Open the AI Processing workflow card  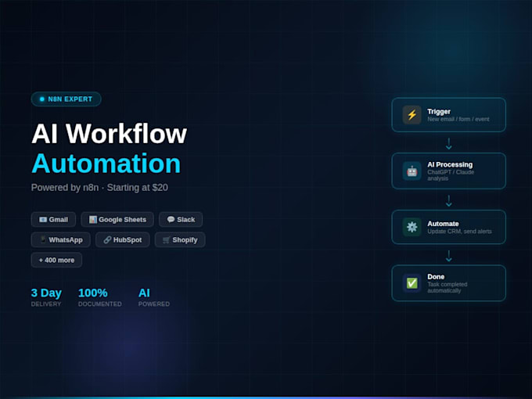point(448,171)
